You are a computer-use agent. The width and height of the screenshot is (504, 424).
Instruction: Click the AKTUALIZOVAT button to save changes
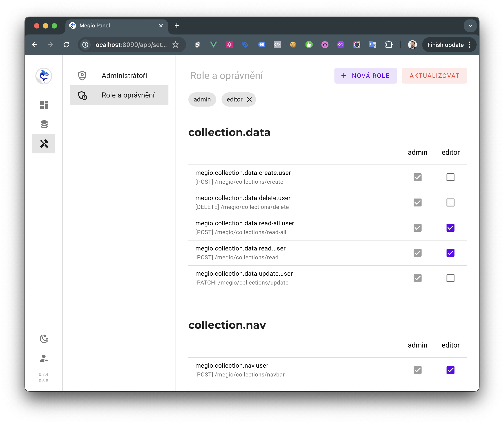tap(435, 76)
